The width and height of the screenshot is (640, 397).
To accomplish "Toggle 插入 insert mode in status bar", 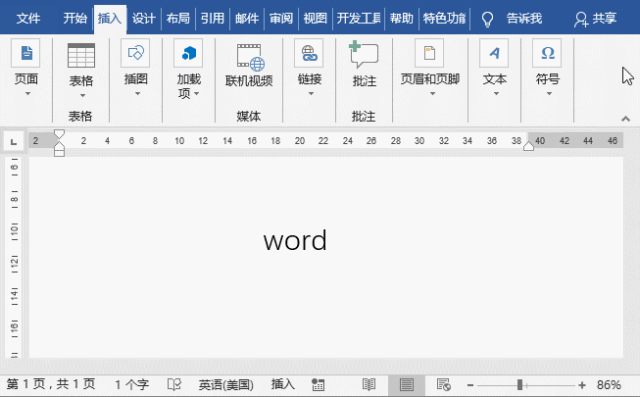I will [x=283, y=384].
